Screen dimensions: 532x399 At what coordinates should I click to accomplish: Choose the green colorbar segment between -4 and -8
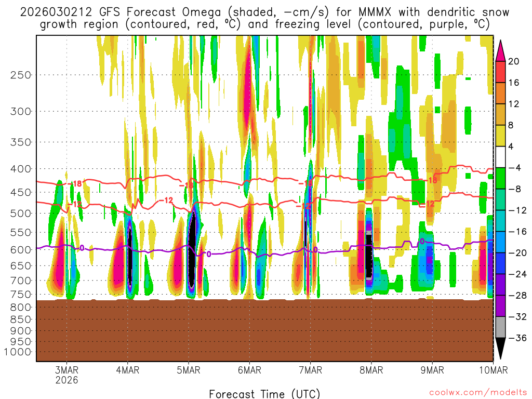(501, 178)
